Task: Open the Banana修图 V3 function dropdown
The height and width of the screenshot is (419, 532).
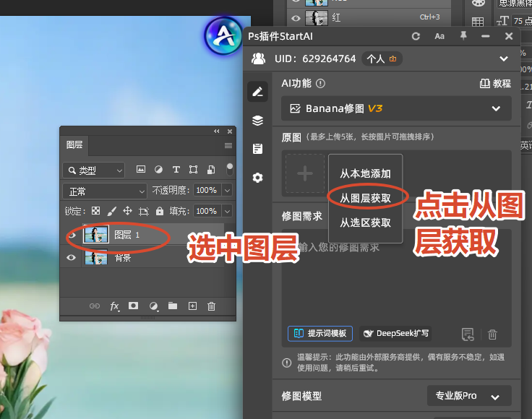Action: point(396,108)
